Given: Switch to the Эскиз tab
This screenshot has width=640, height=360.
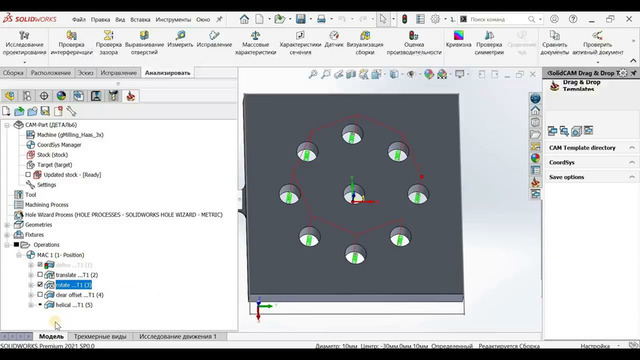Looking at the screenshot, I should click(86, 73).
